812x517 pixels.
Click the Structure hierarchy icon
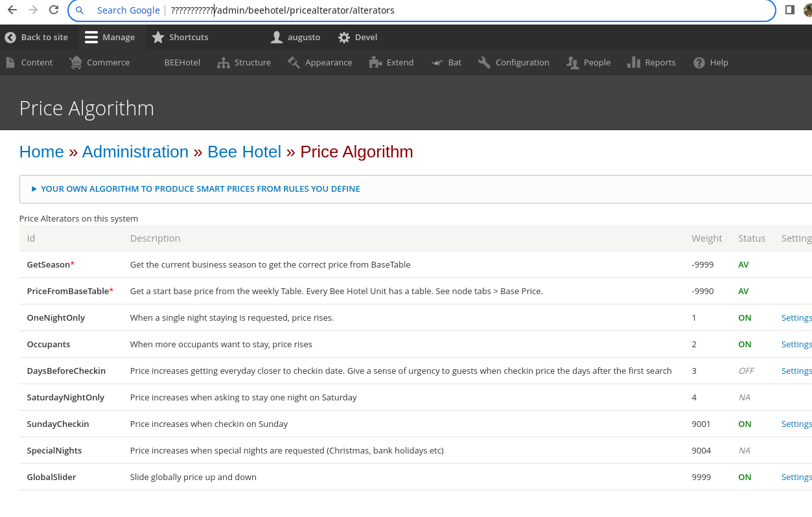[x=224, y=63]
